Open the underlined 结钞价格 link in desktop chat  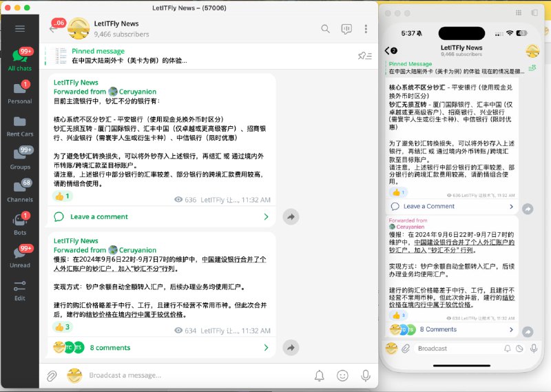(135, 314)
